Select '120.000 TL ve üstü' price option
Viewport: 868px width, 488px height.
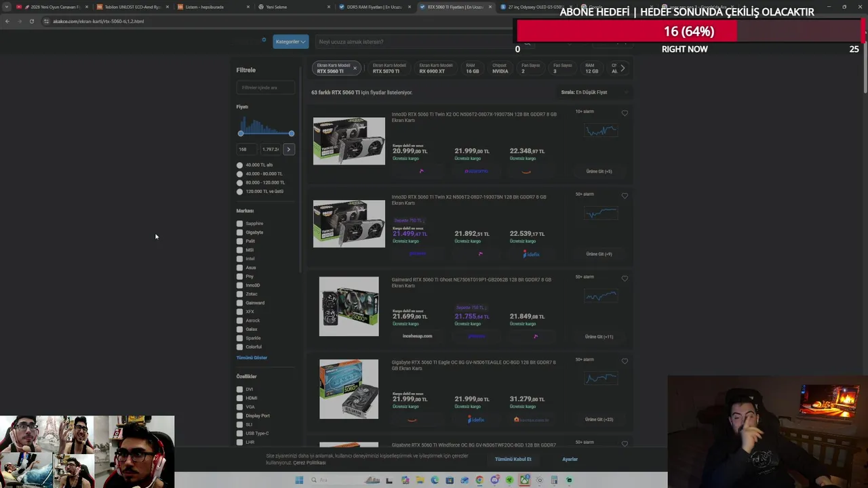coord(239,191)
